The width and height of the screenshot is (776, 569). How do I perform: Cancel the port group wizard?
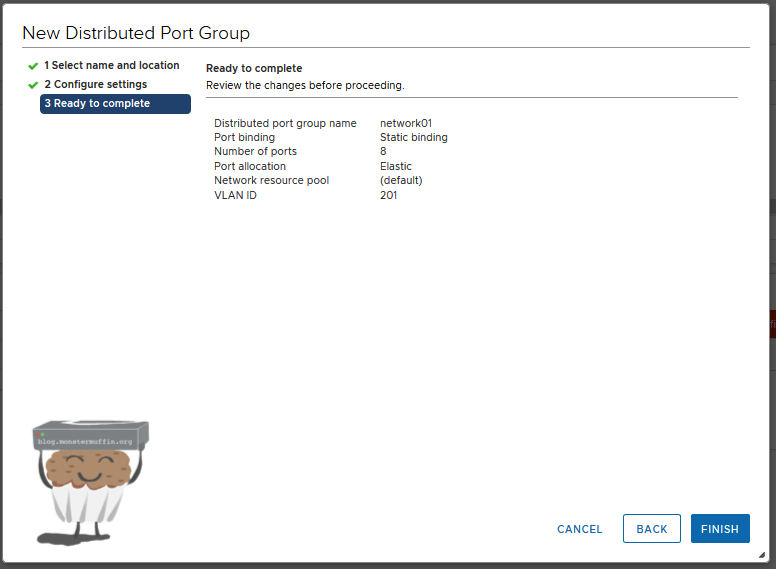pyautogui.click(x=580, y=529)
